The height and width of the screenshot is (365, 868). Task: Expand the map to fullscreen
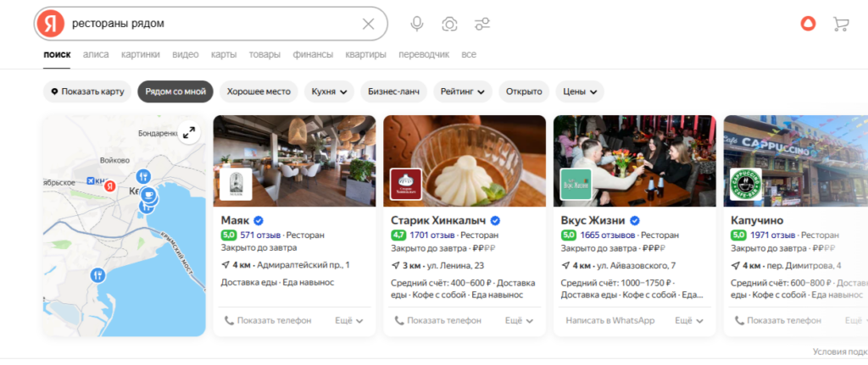[188, 132]
